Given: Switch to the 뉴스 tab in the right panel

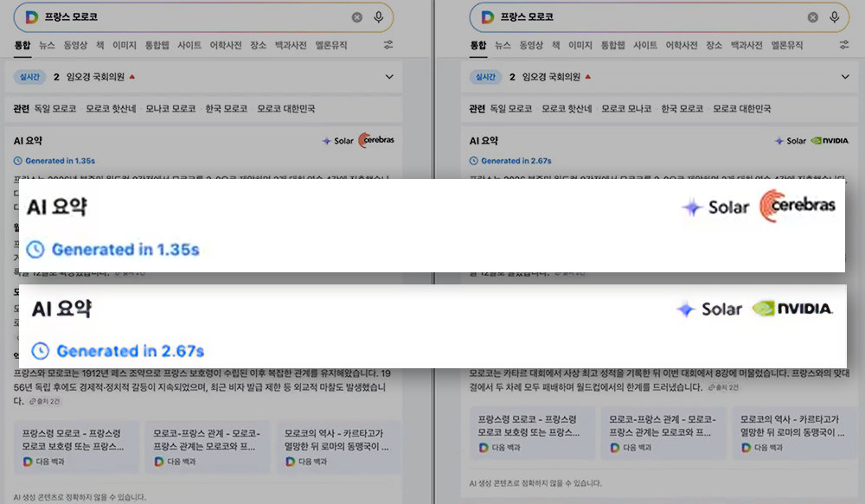Looking at the screenshot, I should pyautogui.click(x=503, y=45).
